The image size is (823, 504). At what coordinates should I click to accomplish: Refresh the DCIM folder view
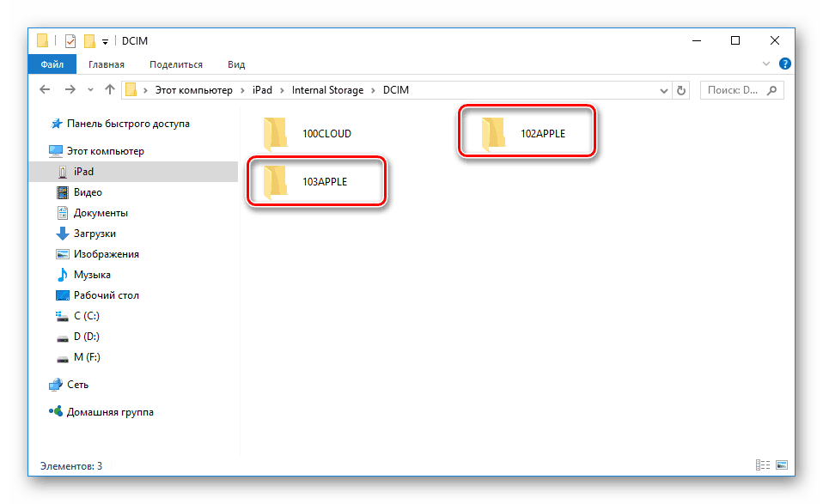680,90
